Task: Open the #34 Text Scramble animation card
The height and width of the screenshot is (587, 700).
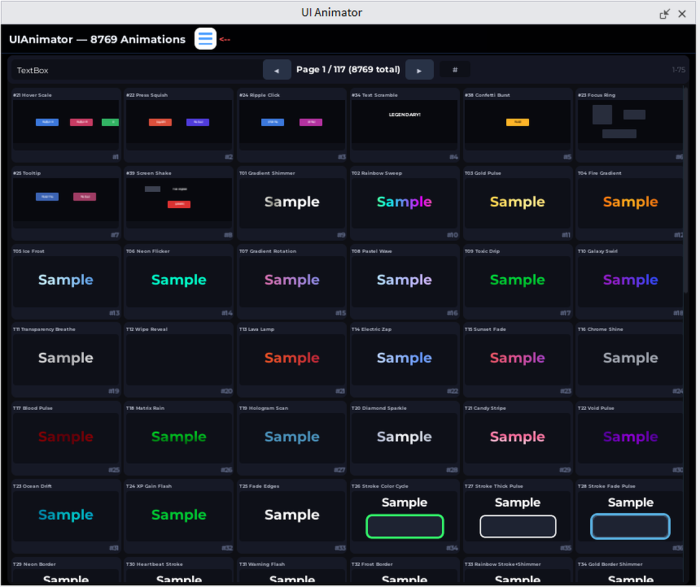Action: coord(404,125)
